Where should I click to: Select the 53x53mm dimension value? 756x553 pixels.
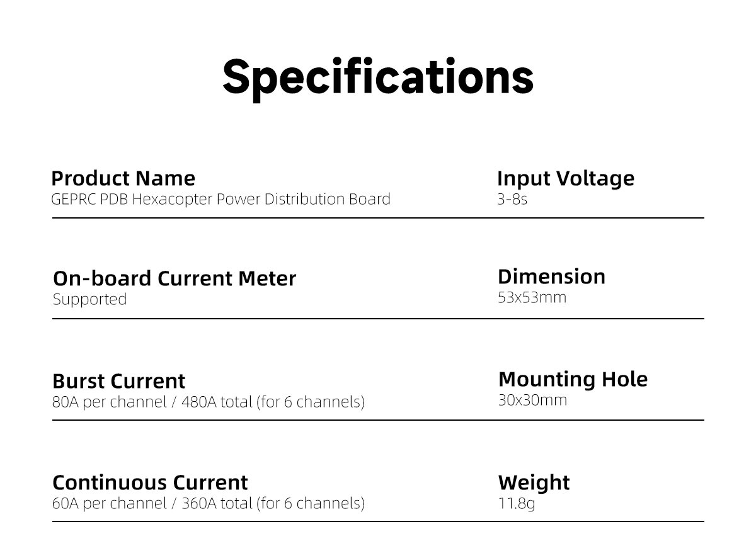(x=532, y=297)
